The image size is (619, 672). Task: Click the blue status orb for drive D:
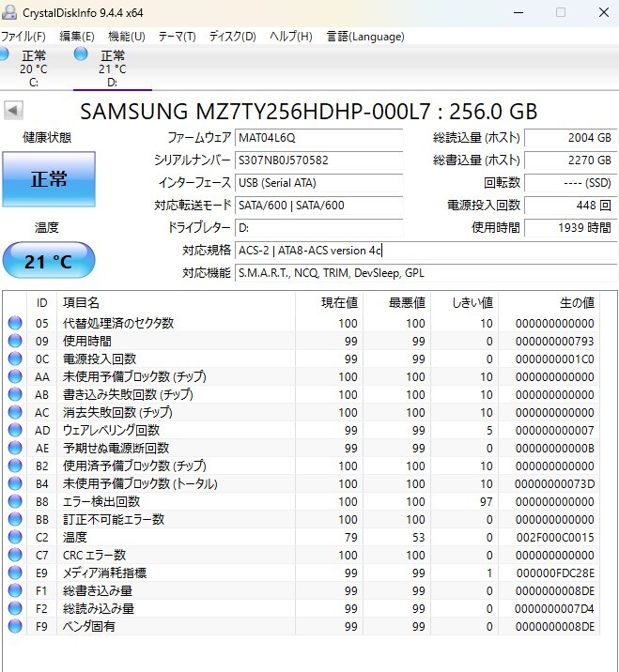tap(81, 54)
